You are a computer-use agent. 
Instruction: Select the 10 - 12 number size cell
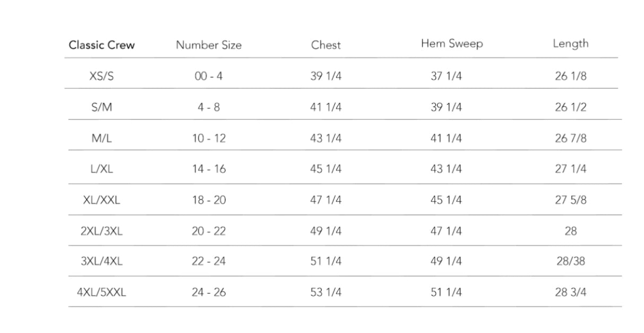(x=209, y=138)
